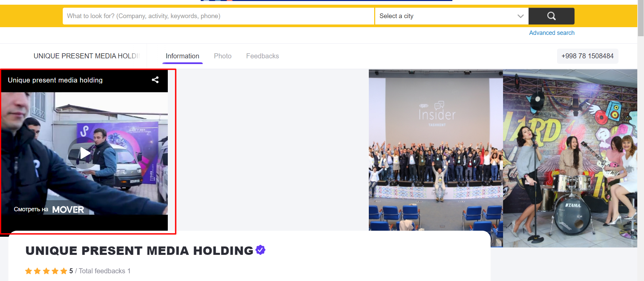Share the Unique present media holding video

(155, 80)
